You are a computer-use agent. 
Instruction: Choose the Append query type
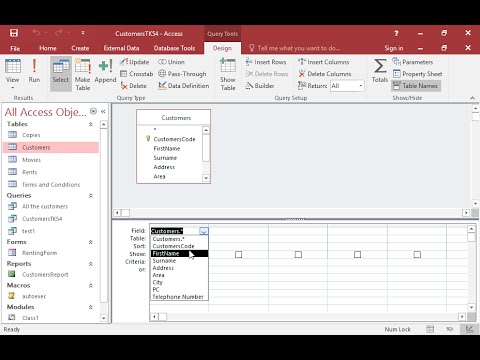(x=105, y=71)
